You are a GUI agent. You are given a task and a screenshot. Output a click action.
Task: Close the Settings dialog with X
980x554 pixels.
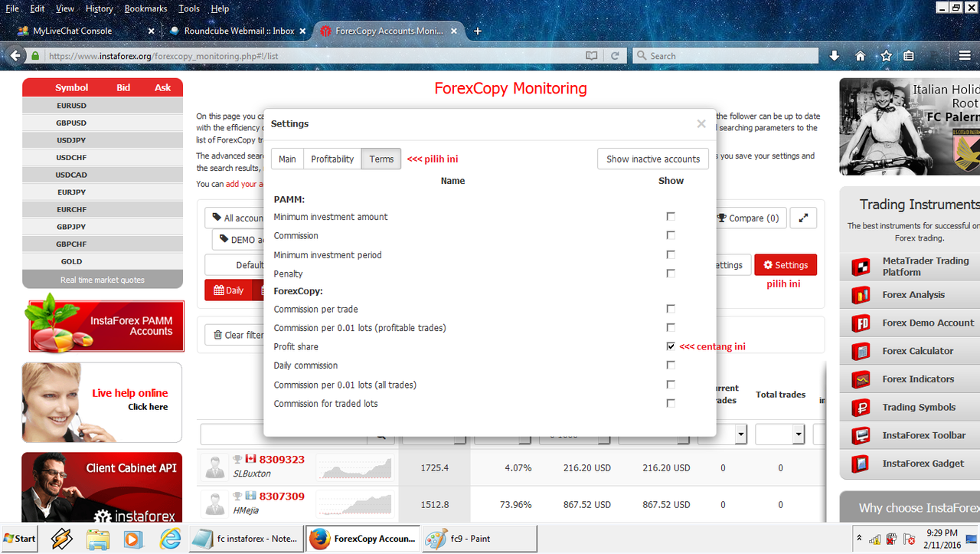coord(701,123)
